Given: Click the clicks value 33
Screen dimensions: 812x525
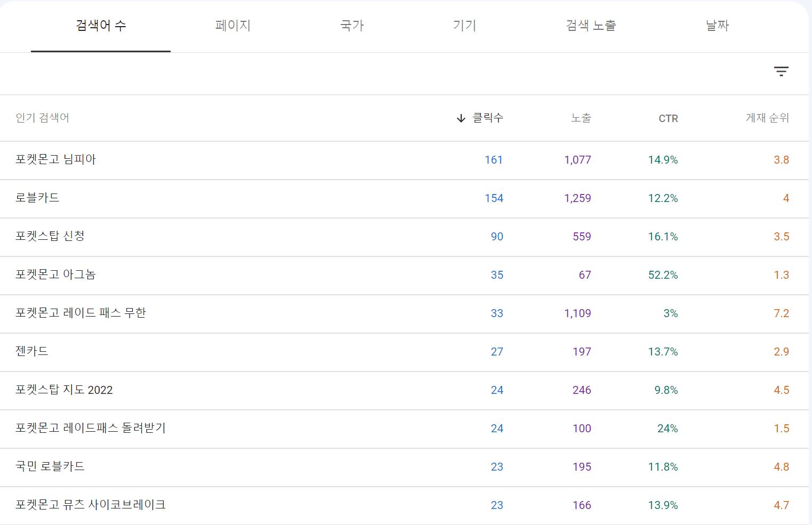Looking at the screenshot, I should point(497,313).
